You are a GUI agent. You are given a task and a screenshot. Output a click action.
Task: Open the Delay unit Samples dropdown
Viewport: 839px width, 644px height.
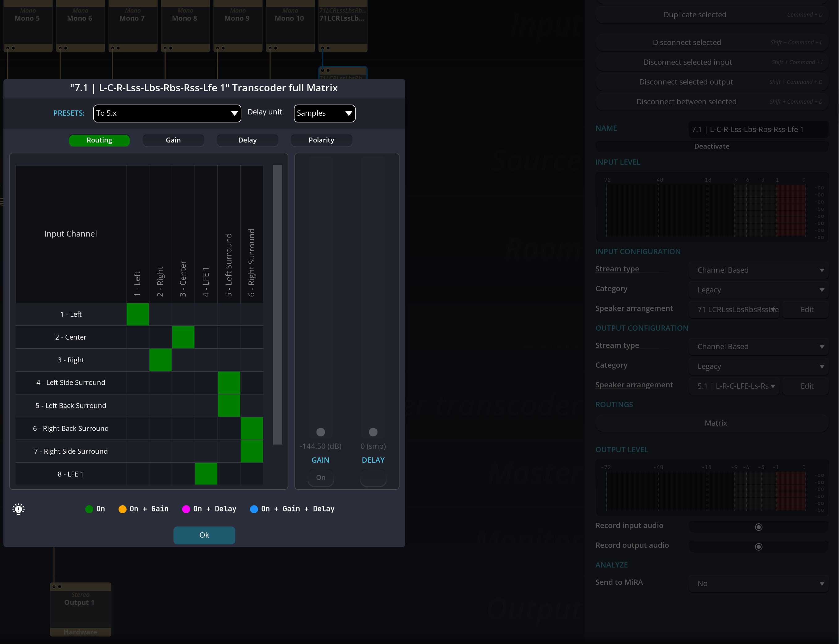[324, 113]
